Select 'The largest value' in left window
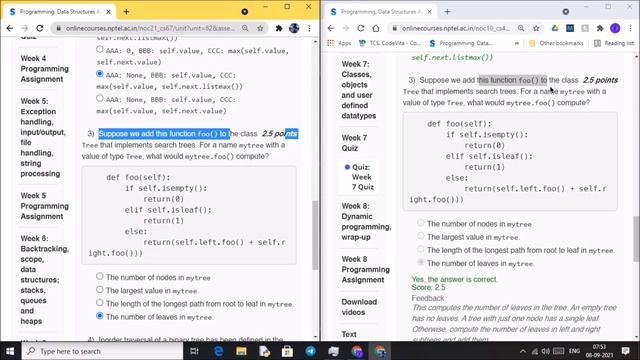This screenshot has width=640, height=360. [100, 289]
